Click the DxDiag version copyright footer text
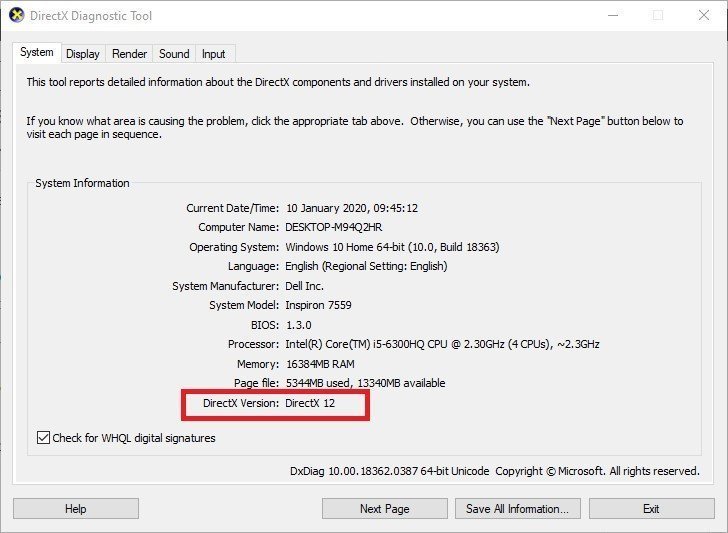This screenshot has width=728, height=533. 494,471
